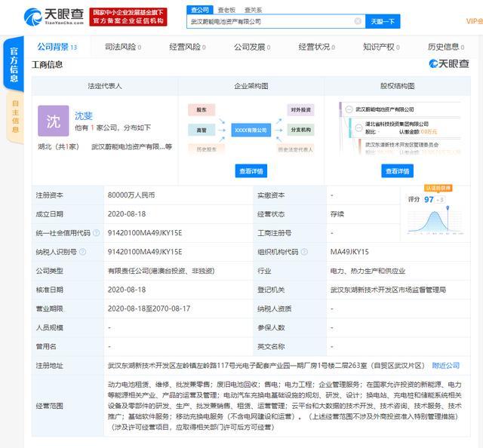Click the 历史法定代表人 box
The width and height of the screenshot is (483, 448).
tap(295, 149)
